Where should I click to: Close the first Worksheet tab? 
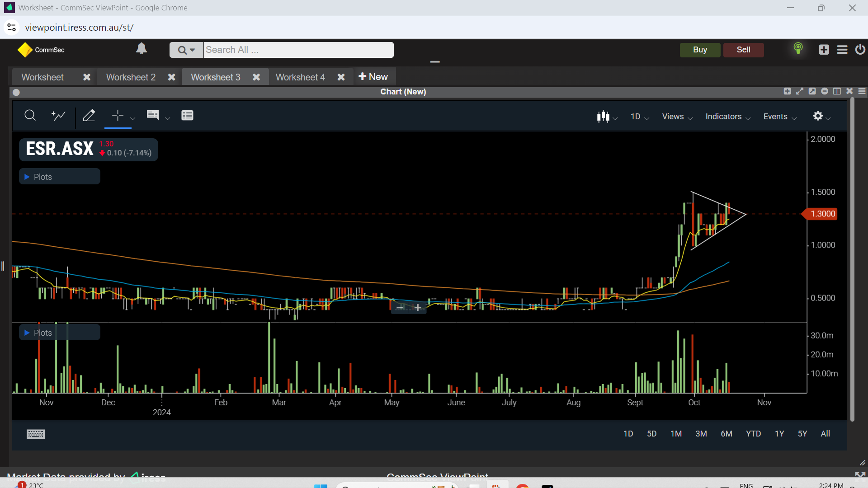(x=87, y=77)
